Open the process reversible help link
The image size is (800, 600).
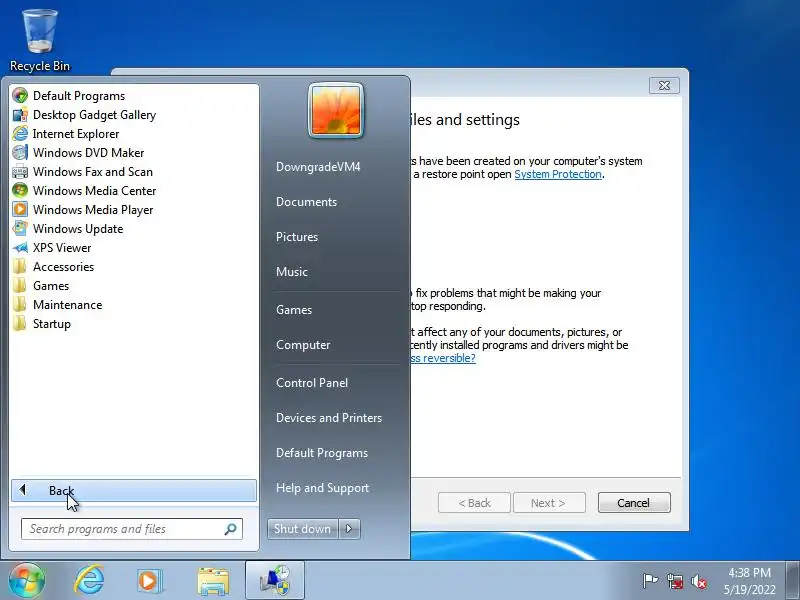click(x=442, y=358)
